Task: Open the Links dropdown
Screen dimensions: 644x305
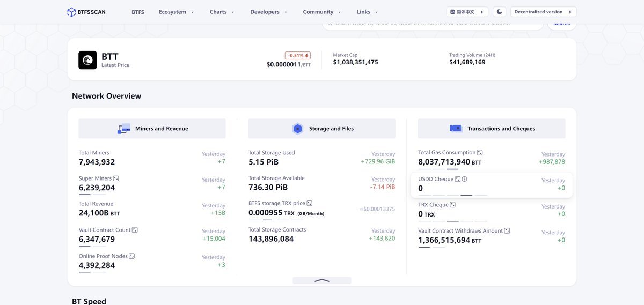Action: 368,12
